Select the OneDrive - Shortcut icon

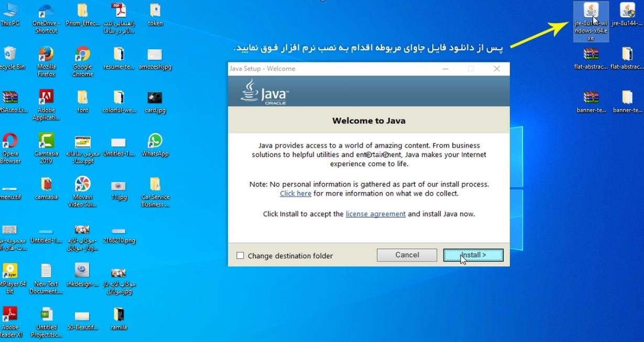(x=46, y=18)
